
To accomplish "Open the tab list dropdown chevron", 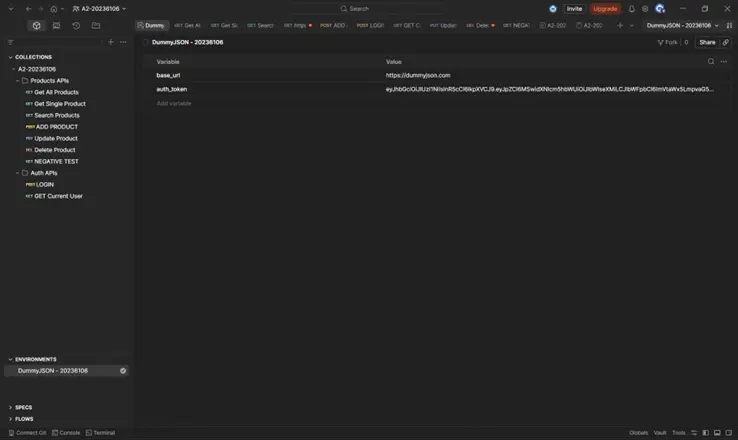I will [x=632, y=25].
